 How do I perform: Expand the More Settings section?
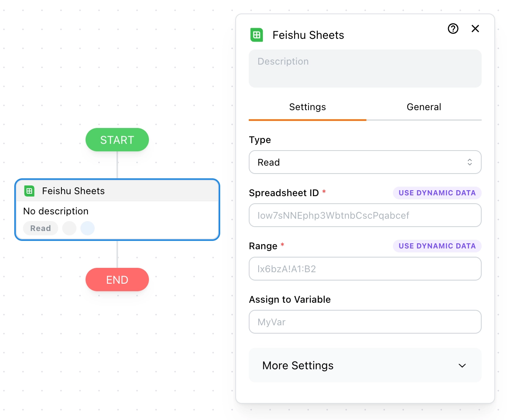[x=365, y=365]
